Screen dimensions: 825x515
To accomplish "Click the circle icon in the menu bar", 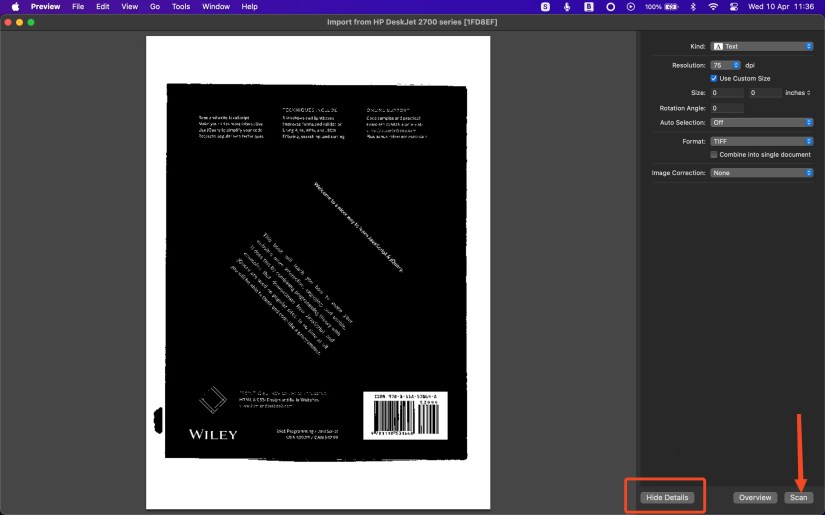I will coord(610,7).
